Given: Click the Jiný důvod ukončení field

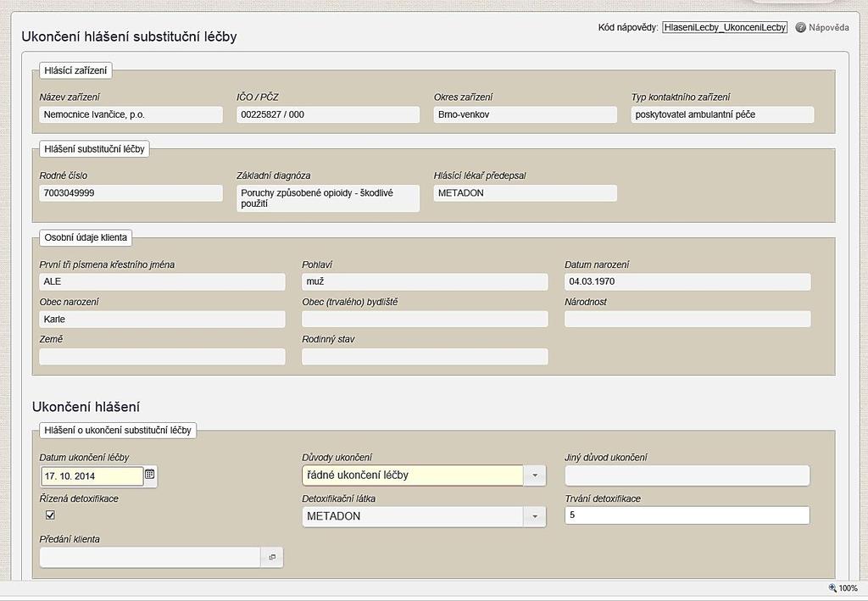Looking at the screenshot, I should click(x=687, y=476).
